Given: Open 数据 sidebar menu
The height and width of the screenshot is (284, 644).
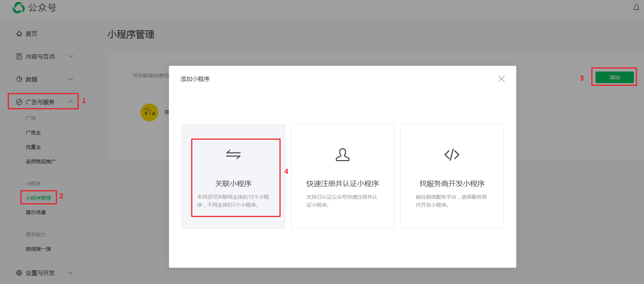Looking at the screenshot, I should [31, 79].
